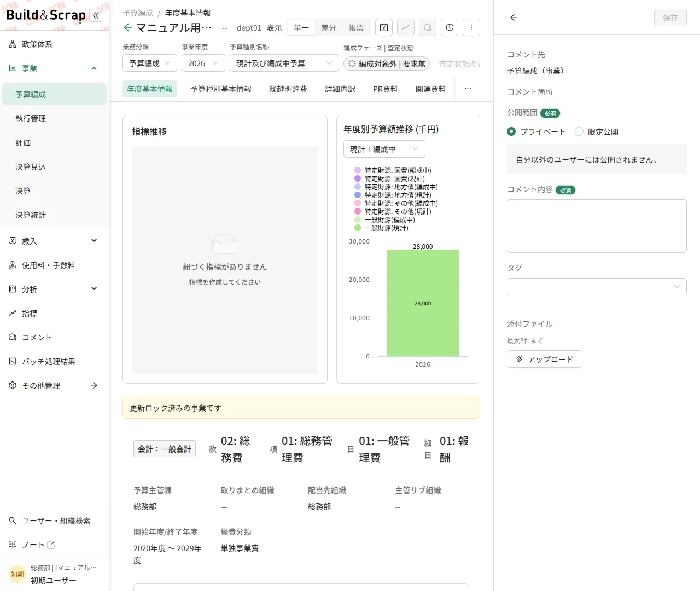This screenshot has height=591, width=700.
Task: Open 使用料・手数料 in the sidebar
Action: pyautogui.click(x=54, y=265)
